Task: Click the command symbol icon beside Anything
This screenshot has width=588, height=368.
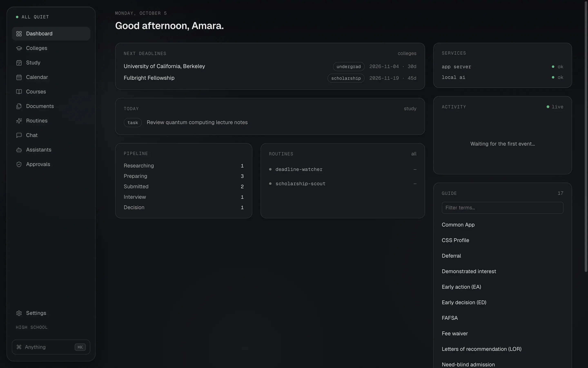Action: point(19,347)
